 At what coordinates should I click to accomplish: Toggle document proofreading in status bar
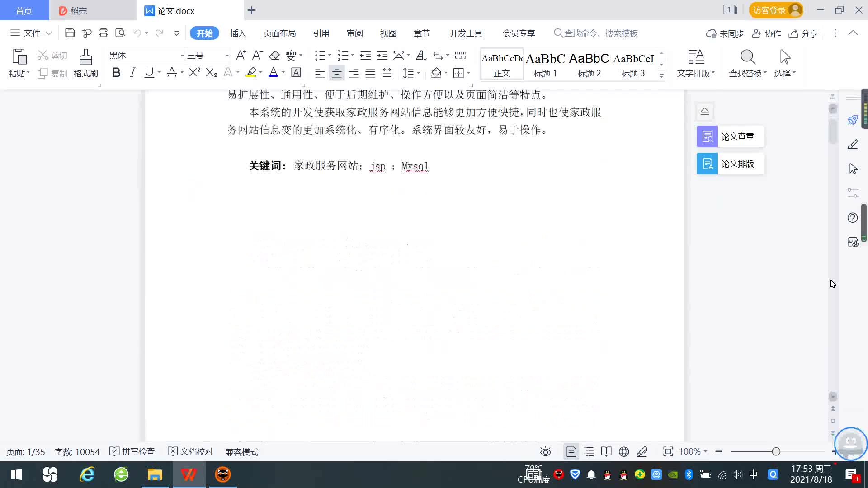(190, 451)
